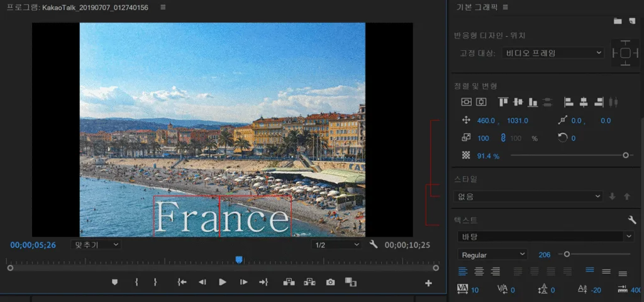Click the vertical center in frame icon
Screen dimensions: 644x302
point(467,102)
